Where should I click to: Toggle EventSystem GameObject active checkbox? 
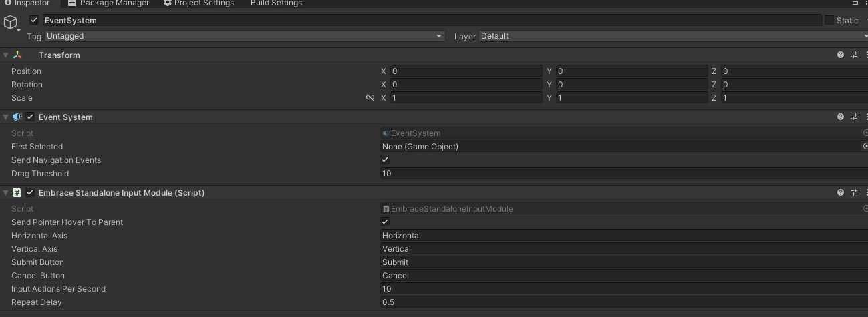coord(34,21)
